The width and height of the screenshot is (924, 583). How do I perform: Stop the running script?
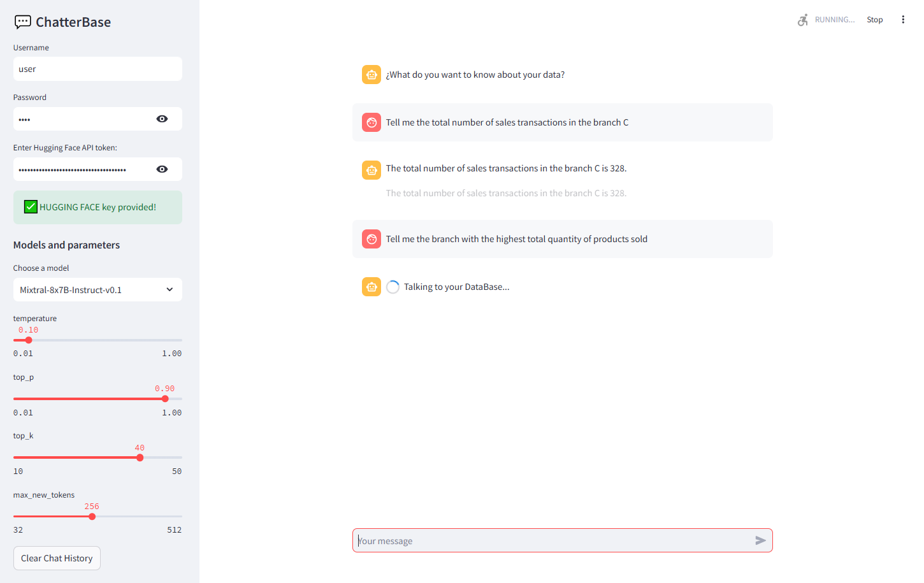(x=874, y=19)
